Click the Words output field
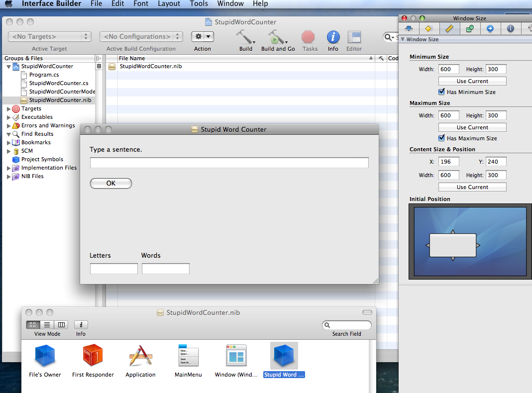532x393 pixels. click(x=166, y=269)
